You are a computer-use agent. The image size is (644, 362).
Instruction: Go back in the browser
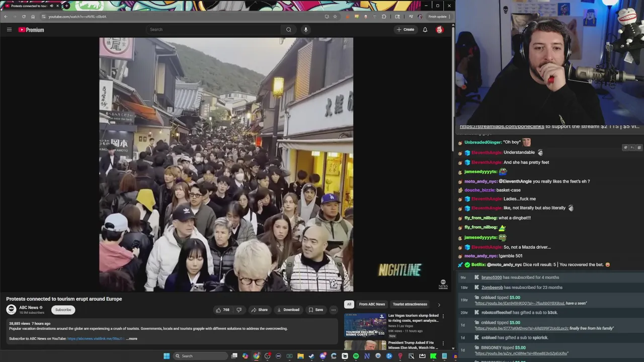coord(6,17)
